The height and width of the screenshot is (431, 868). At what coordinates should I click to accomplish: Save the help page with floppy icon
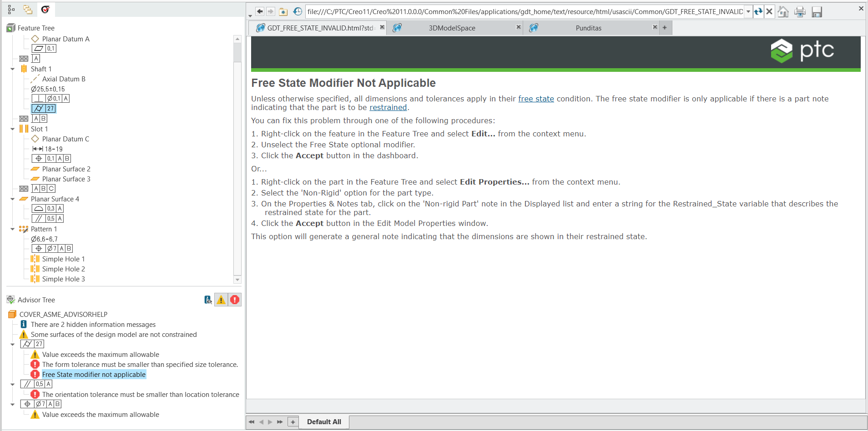[817, 12]
